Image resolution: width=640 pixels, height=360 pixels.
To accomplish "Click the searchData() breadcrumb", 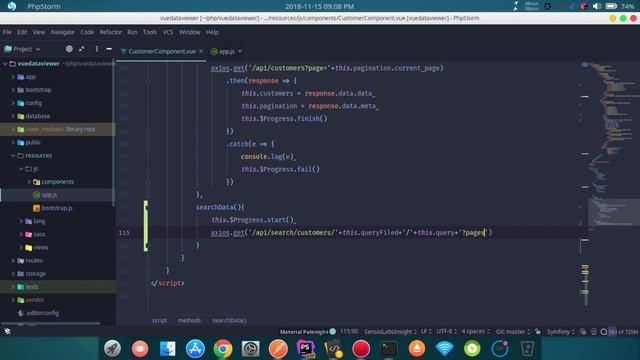I will pyautogui.click(x=229, y=320).
